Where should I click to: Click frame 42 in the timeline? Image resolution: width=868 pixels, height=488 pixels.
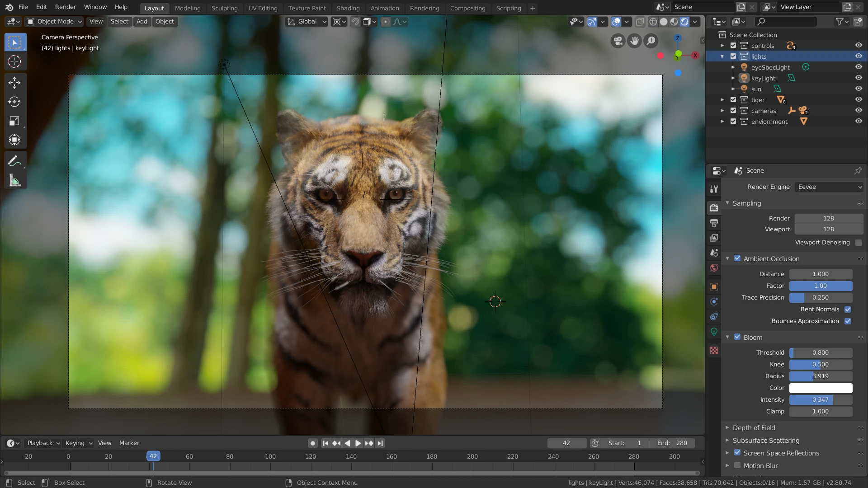[153, 456]
